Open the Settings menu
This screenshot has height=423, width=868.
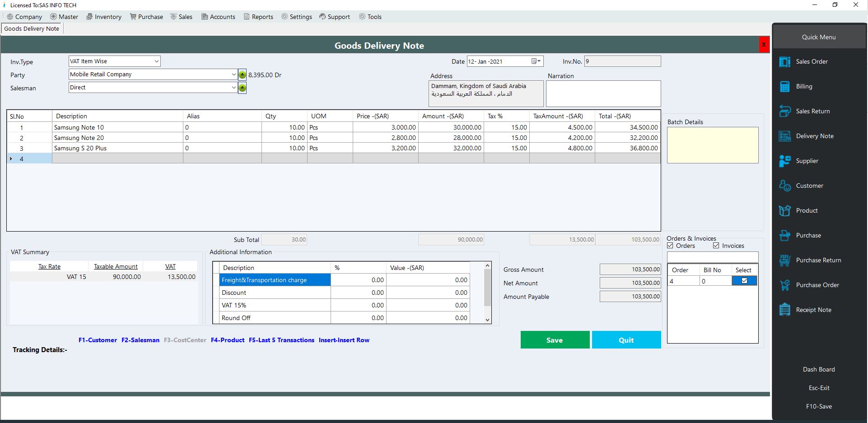[297, 17]
